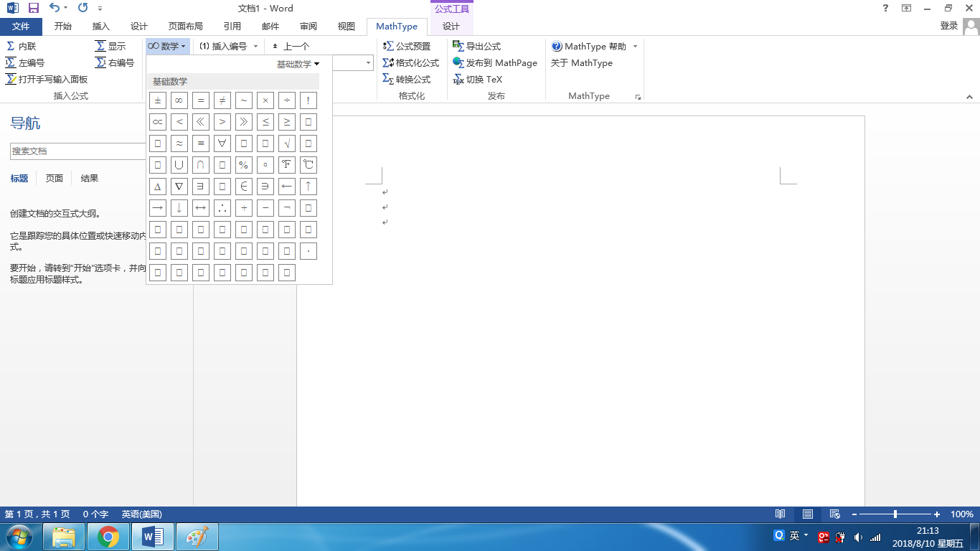
Task: Collapse the 数学 symbols dropdown
Action: pyautogui.click(x=168, y=46)
